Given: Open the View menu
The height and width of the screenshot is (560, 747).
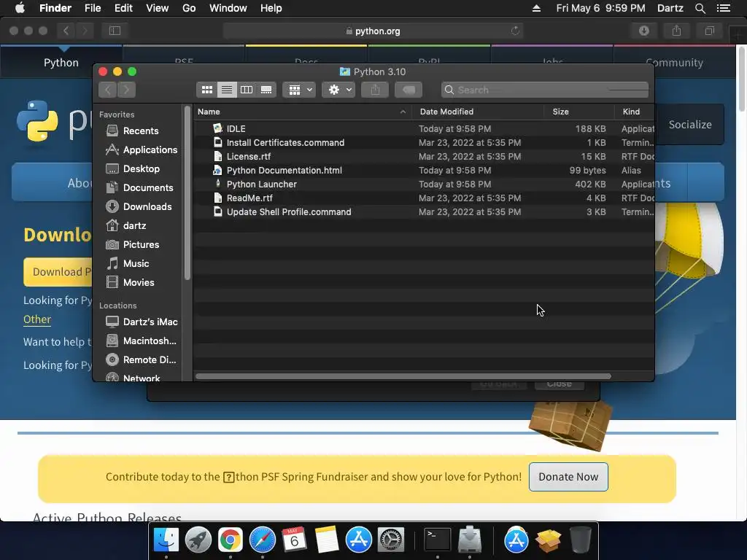Looking at the screenshot, I should coord(158,8).
